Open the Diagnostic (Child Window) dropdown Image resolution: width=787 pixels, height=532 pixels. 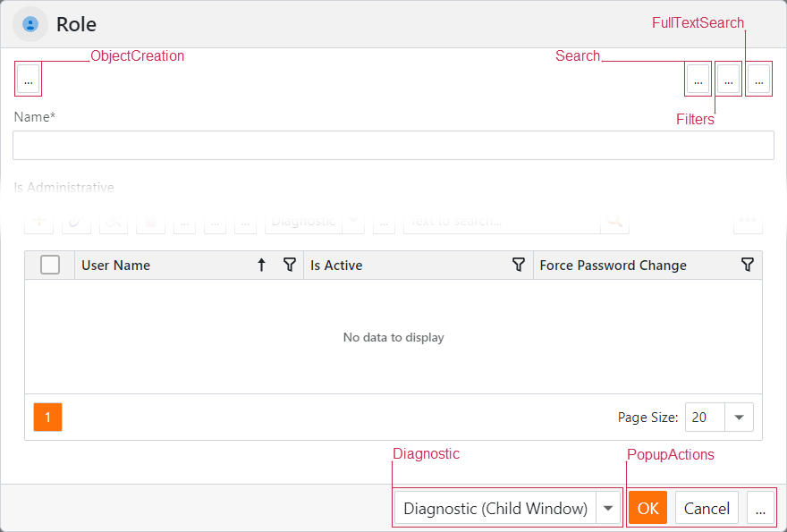[608, 508]
